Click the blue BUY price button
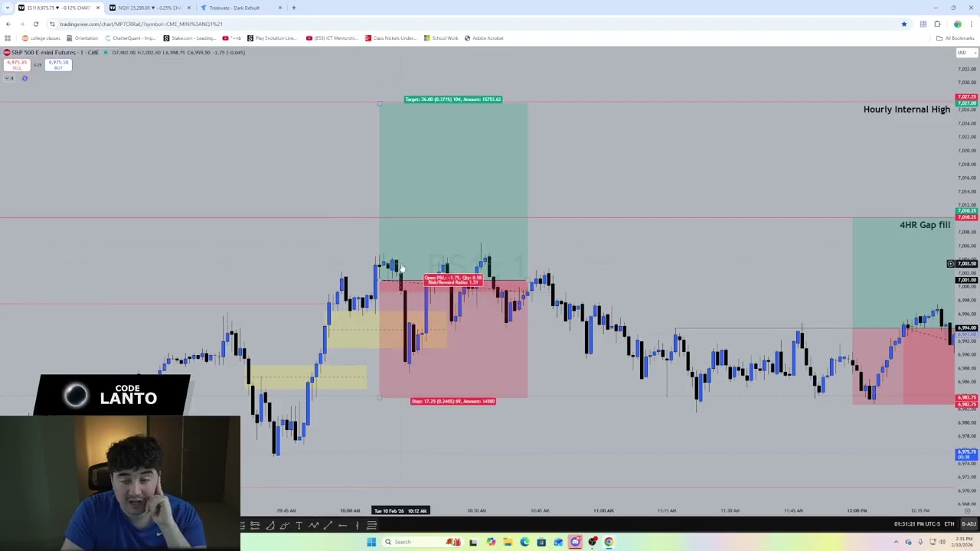 coord(58,65)
